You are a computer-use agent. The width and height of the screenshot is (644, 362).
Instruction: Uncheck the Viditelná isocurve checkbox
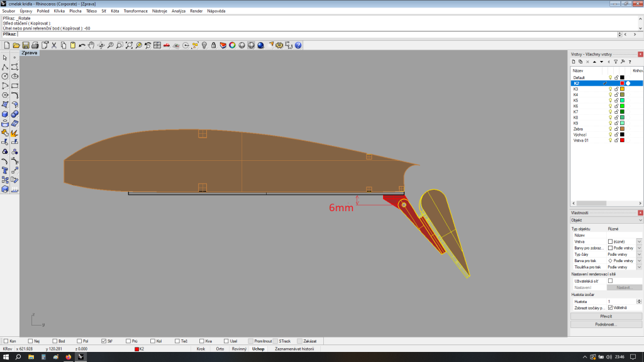(x=610, y=307)
